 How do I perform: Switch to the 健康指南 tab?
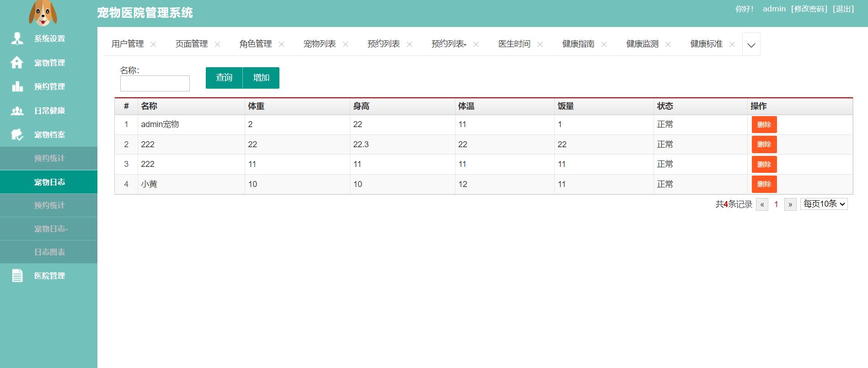point(579,44)
